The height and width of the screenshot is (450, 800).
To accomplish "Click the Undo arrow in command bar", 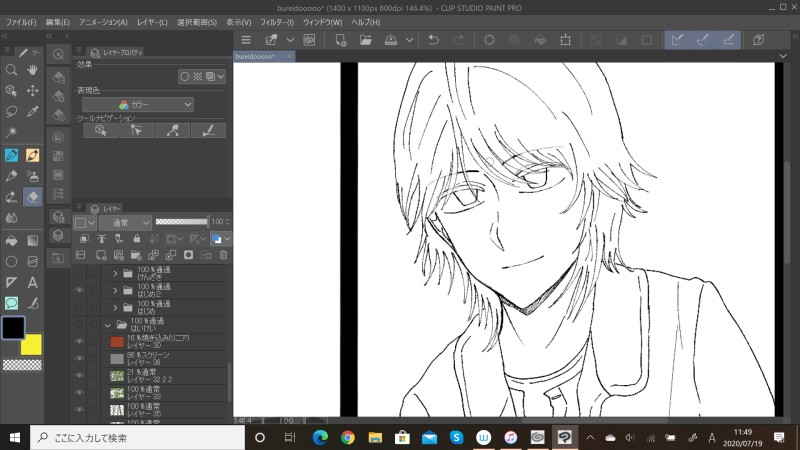I will [x=432, y=40].
